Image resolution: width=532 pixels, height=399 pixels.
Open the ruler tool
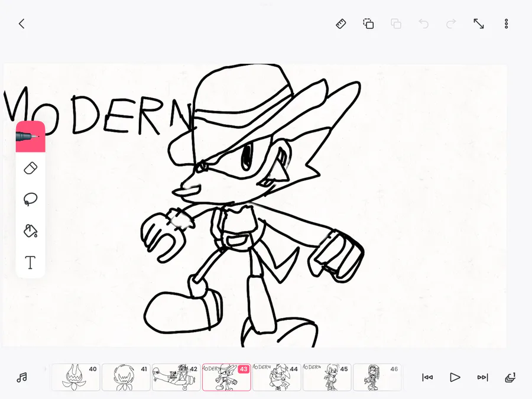coord(341,24)
